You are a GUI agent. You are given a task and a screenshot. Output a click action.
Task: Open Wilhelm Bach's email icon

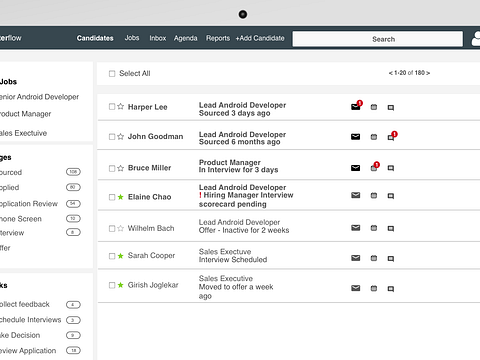pyautogui.click(x=355, y=228)
